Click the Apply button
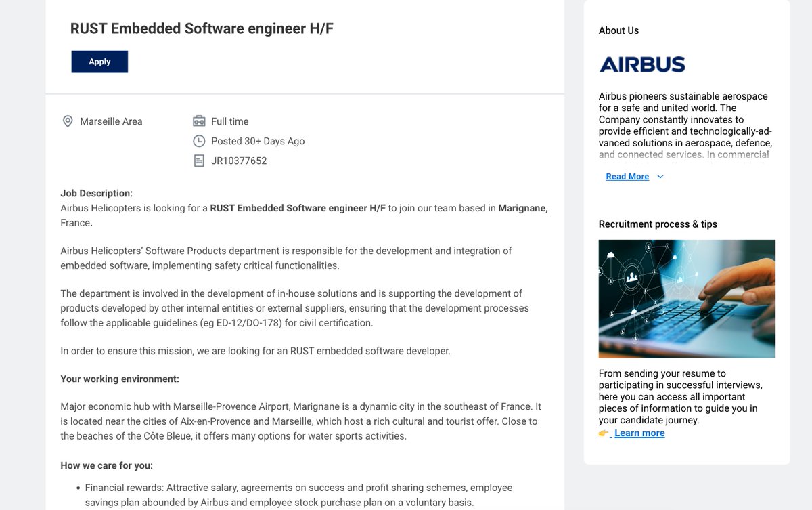This screenshot has height=510, width=812. pos(99,62)
